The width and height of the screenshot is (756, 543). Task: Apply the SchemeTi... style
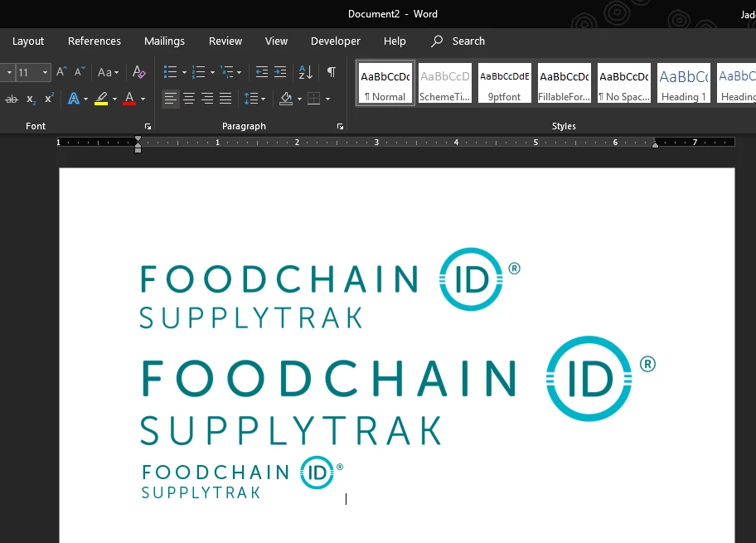(444, 83)
